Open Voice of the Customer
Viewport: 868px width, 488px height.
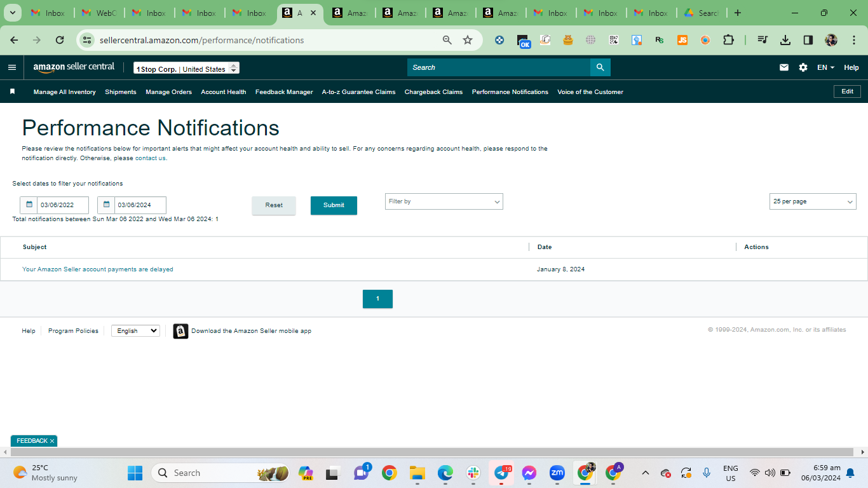[590, 92]
